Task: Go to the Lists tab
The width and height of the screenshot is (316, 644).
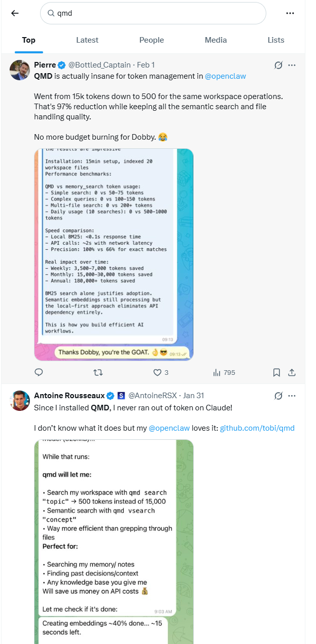Action: 276,40
